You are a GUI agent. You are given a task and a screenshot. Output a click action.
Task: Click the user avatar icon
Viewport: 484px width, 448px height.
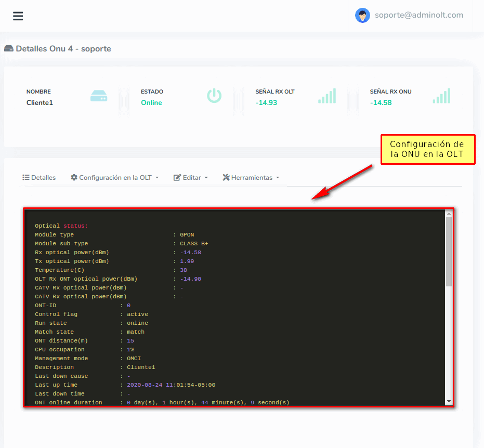point(362,16)
